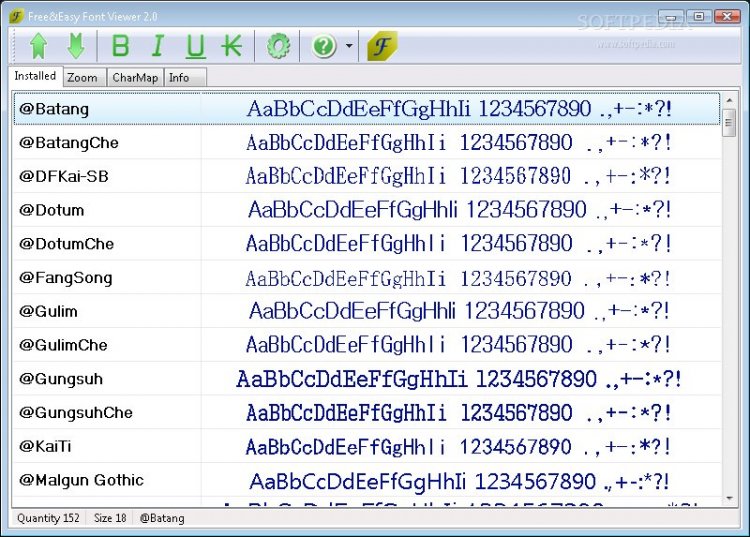Viewport: 750px width, 537px height.
Task: Select the @GungsuhChe font row
Action: click(x=366, y=413)
